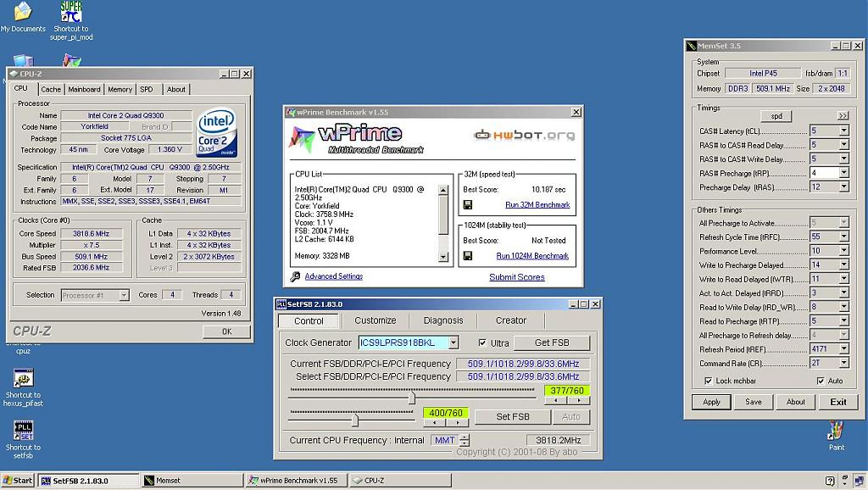Save the 32M benchmark score floppy icon
Viewport: 868px width, 490px height.
pos(468,205)
